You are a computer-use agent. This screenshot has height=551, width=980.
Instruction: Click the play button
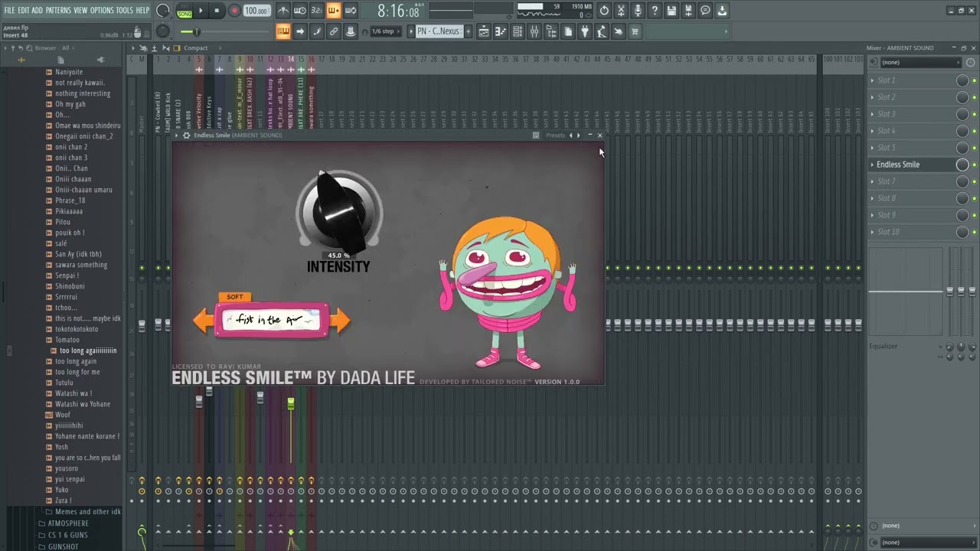point(201,11)
